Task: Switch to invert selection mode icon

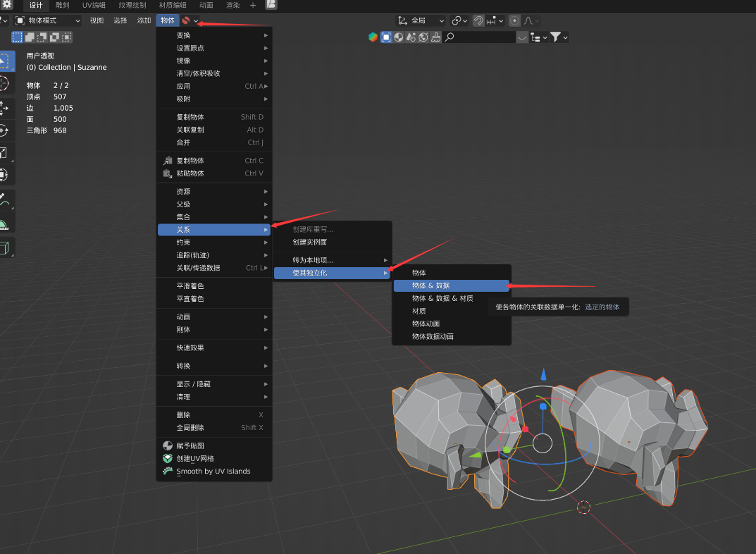Action: 54,37
